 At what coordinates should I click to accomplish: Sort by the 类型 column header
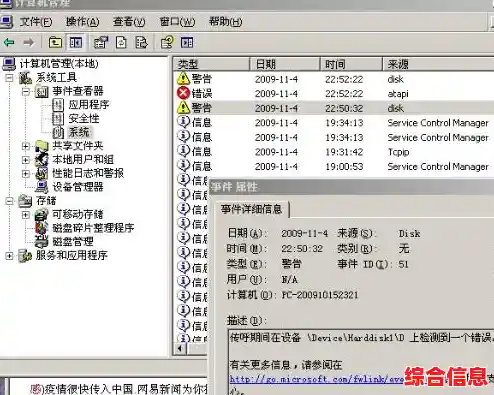click(x=211, y=64)
